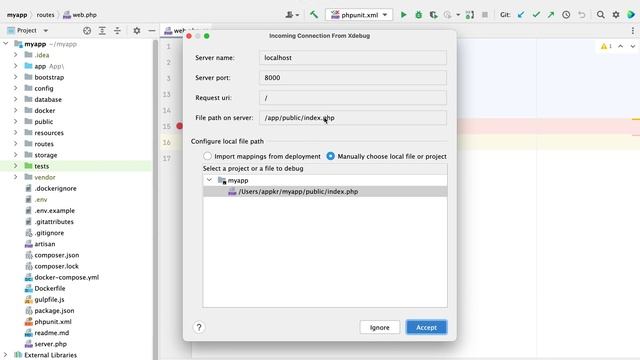Commit changes with Git checkmark icon

pos(536,15)
